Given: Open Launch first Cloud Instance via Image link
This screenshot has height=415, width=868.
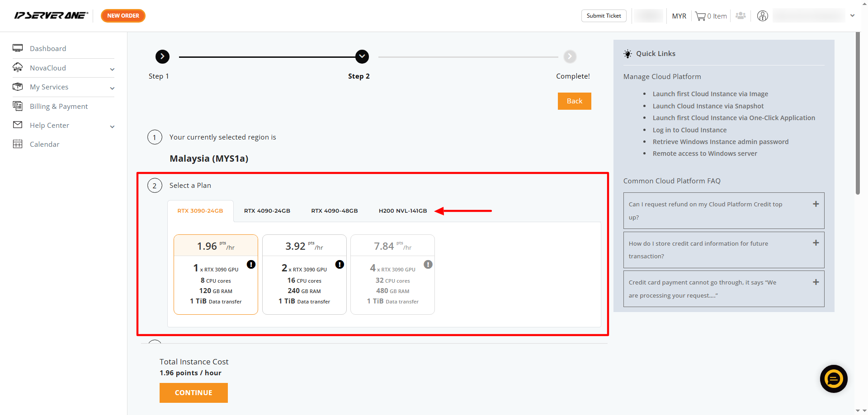Looking at the screenshot, I should (x=710, y=94).
